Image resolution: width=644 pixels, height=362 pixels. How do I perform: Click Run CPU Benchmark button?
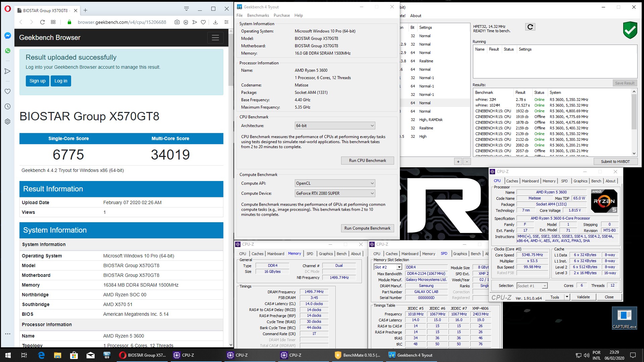367,161
